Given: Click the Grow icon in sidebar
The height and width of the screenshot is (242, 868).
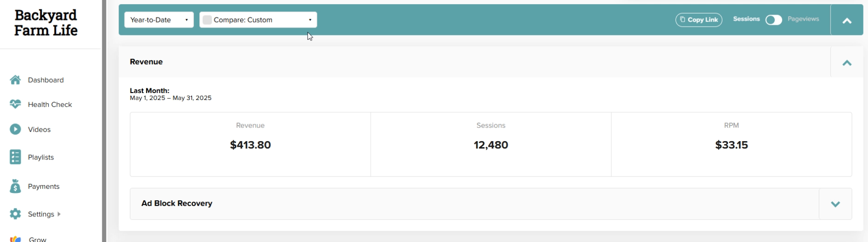Looking at the screenshot, I should [15, 239].
